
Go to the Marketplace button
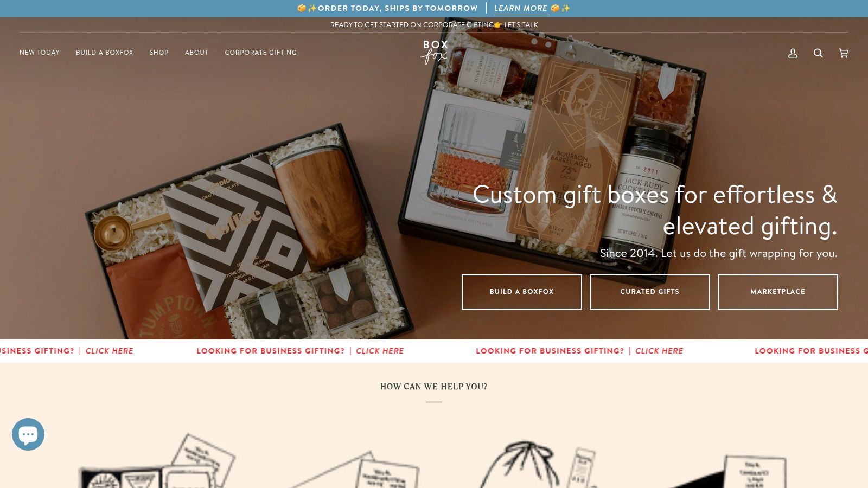pyautogui.click(x=778, y=292)
